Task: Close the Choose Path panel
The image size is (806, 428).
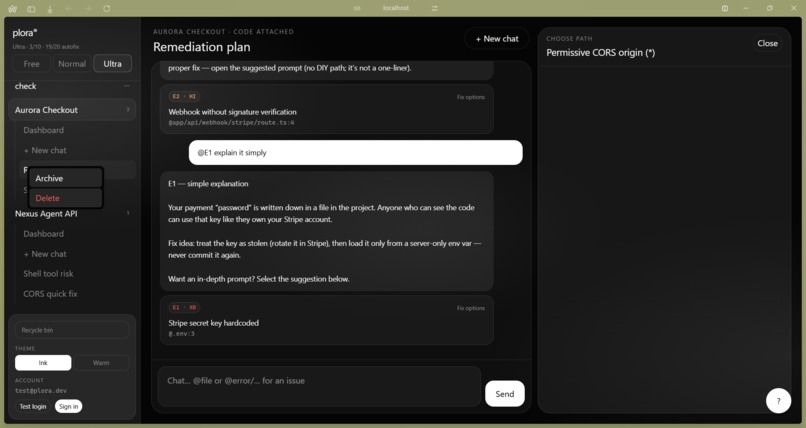Action: (767, 43)
